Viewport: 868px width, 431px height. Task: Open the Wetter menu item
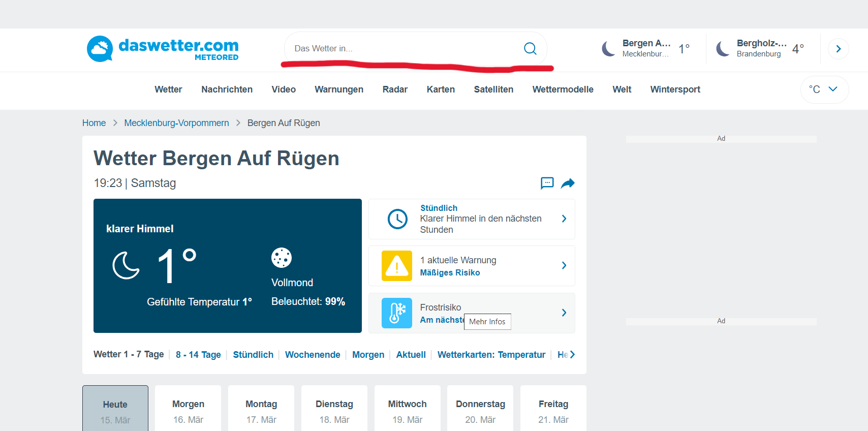tap(168, 89)
